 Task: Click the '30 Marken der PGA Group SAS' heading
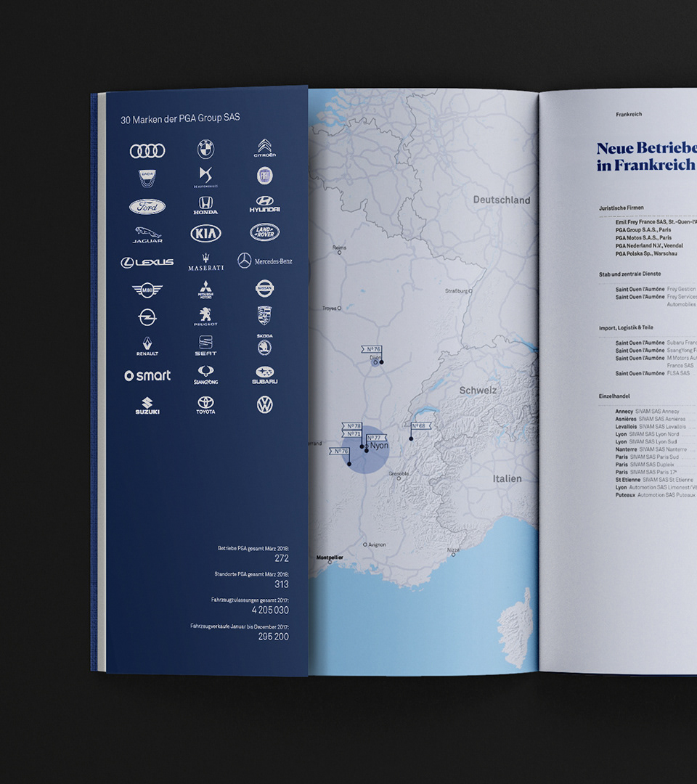point(181,118)
